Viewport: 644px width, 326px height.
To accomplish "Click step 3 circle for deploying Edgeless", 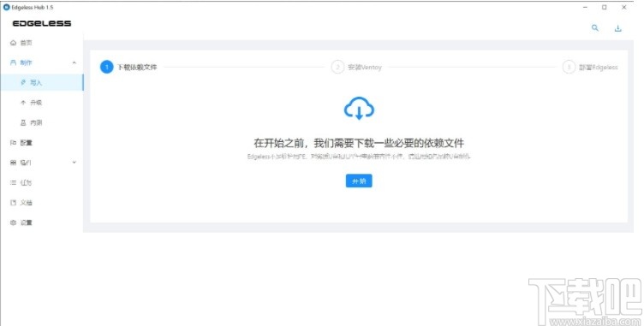I will point(569,67).
